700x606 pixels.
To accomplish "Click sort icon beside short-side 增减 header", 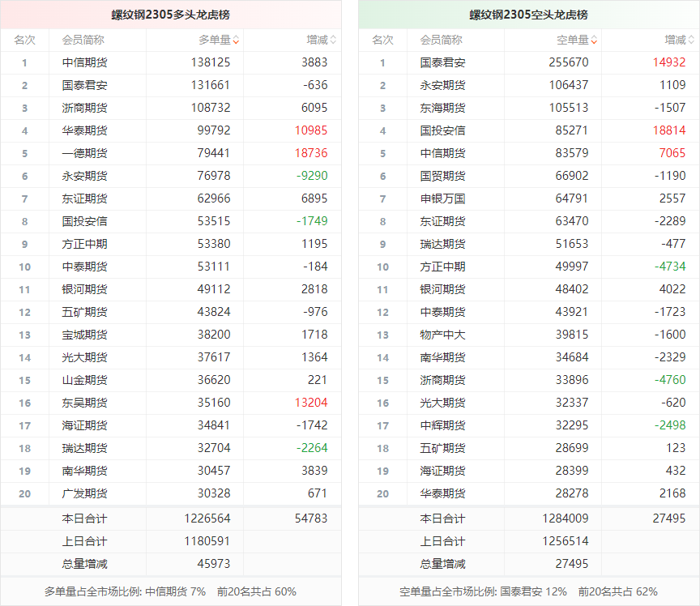I will 691,40.
